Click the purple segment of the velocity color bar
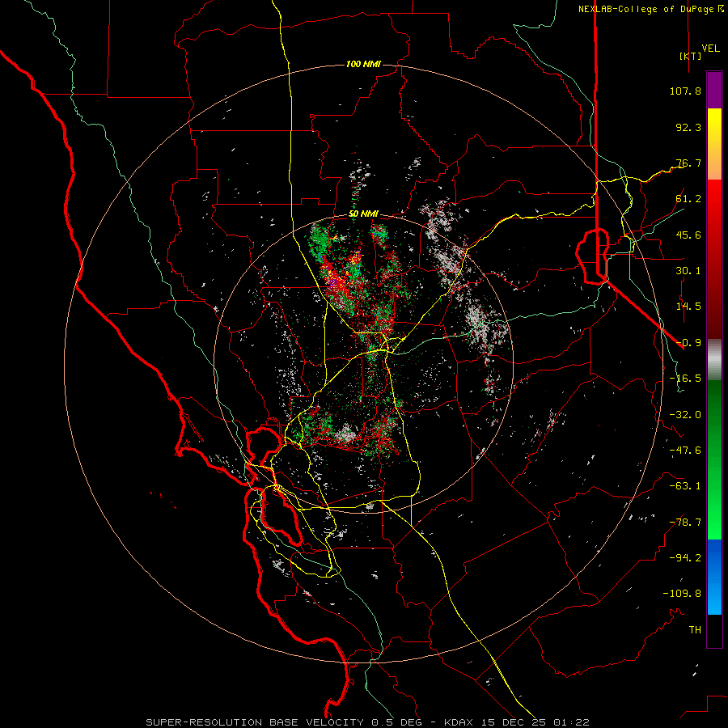Viewport: 728px width, 728px height. [714, 90]
